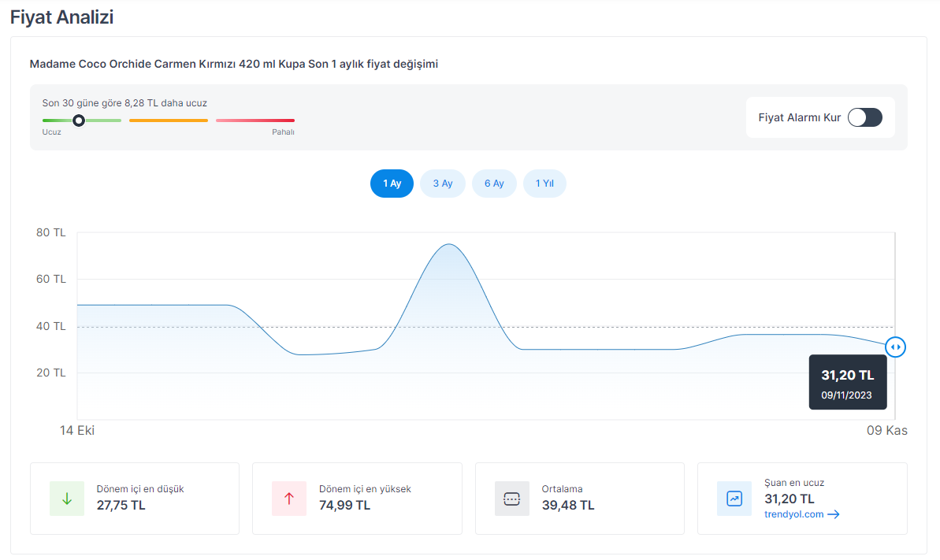Screen dimensions: 940x560
Task: Click the arrow next to trendyol.com
Action: click(x=834, y=514)
